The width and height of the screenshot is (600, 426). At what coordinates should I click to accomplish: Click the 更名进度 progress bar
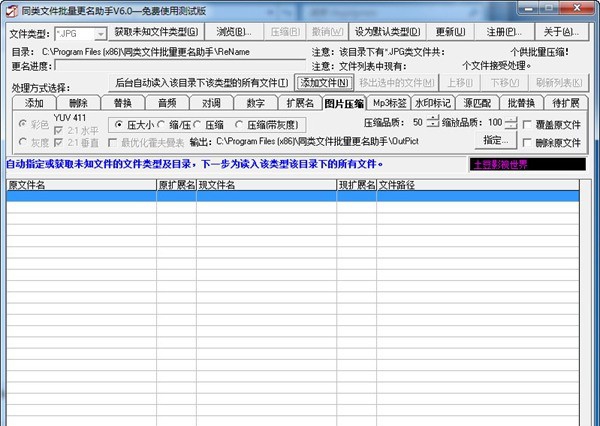(x=180, y=65)
